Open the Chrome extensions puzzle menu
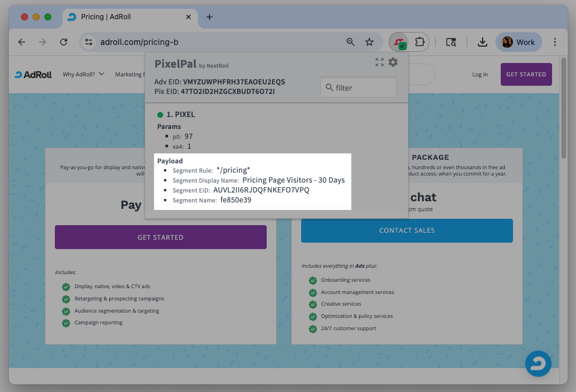This screenshot has height=392, width=576. (x=420, y=42)
